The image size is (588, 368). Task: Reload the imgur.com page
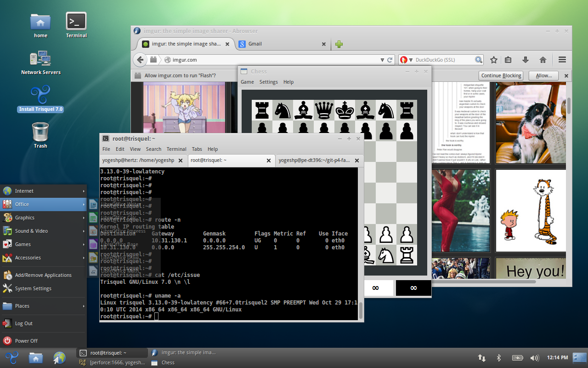390,60
